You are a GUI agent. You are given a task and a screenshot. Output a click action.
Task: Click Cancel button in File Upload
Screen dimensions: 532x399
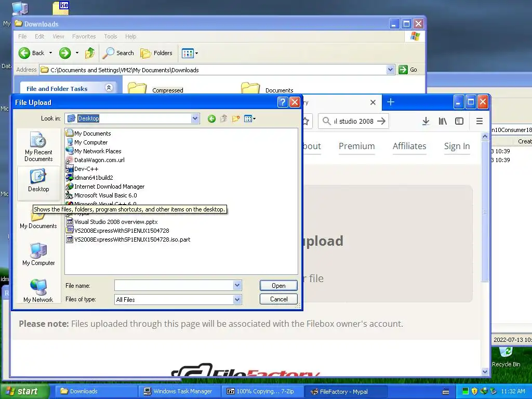[278, 299]
